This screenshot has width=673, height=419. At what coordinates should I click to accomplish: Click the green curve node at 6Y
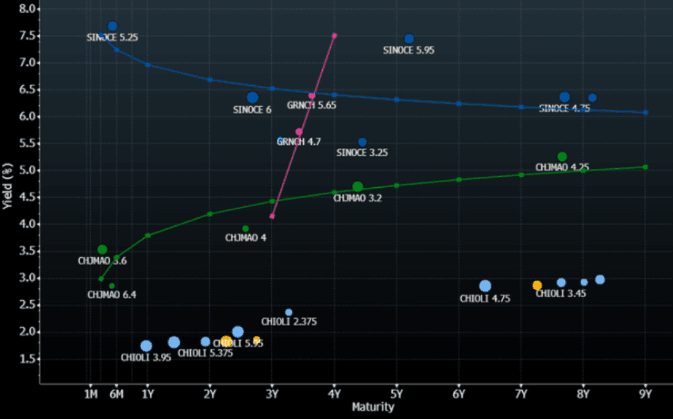point(459,179)
